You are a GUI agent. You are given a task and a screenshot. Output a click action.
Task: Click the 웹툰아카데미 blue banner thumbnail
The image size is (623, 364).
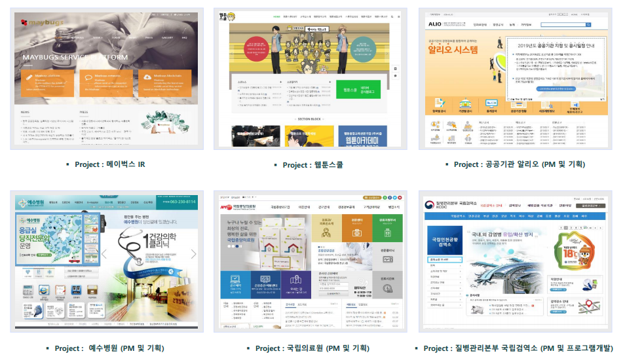coord(362,136)
